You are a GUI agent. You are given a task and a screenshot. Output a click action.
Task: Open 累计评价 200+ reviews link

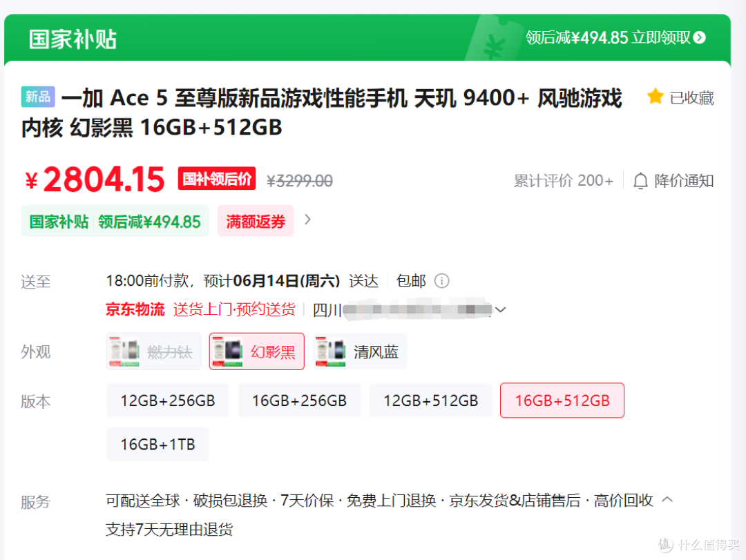(564, 181)
